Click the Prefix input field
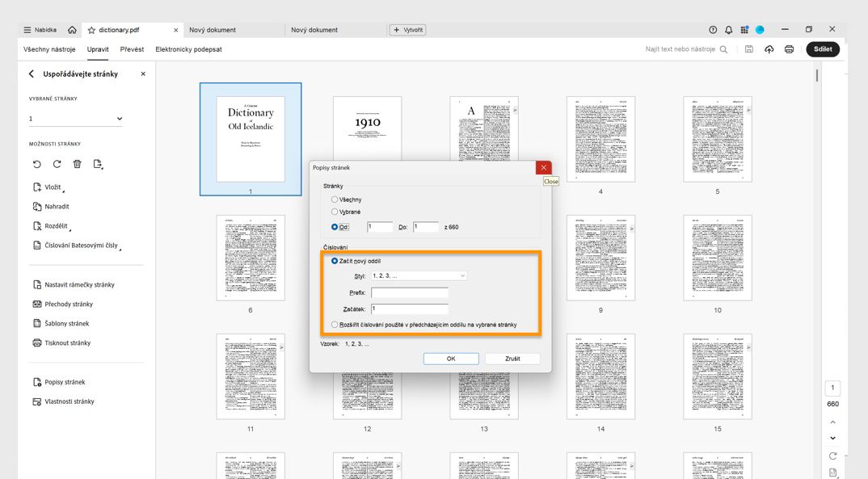Viewport: 868px width, 479px height. tap(410, 292)
